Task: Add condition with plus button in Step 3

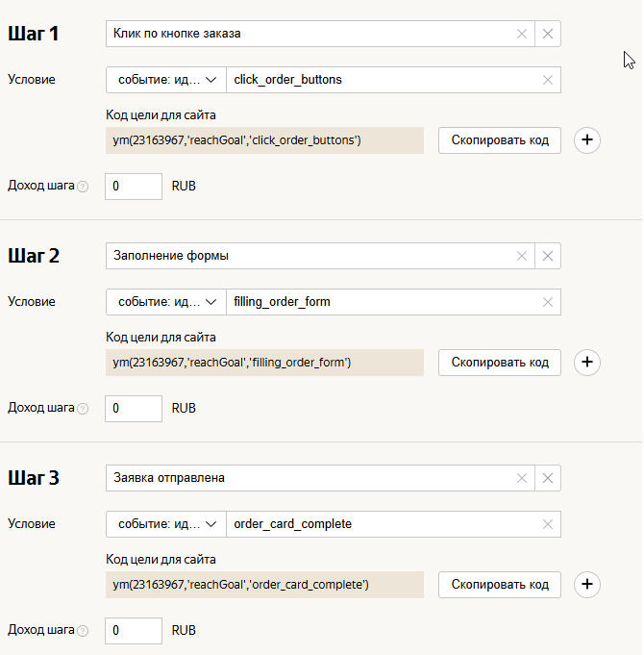Action: 587,585
